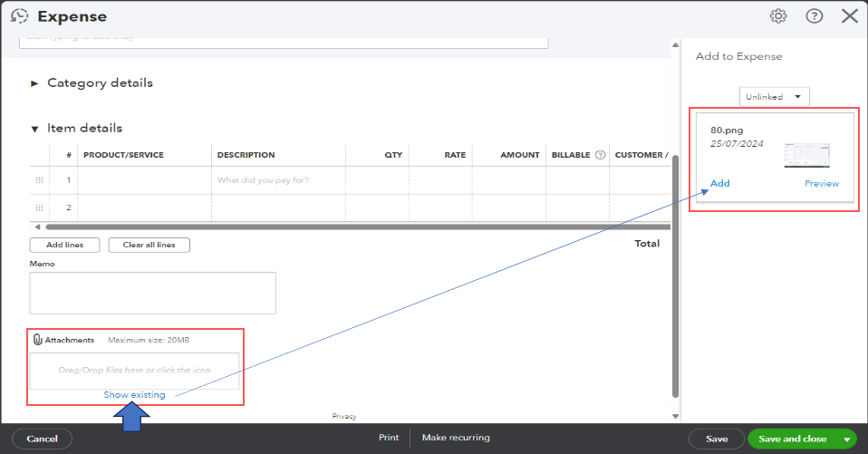Viewport: 868px width, 454px height.
Task: Add 80.png to the expense
Action: [719, 183]
